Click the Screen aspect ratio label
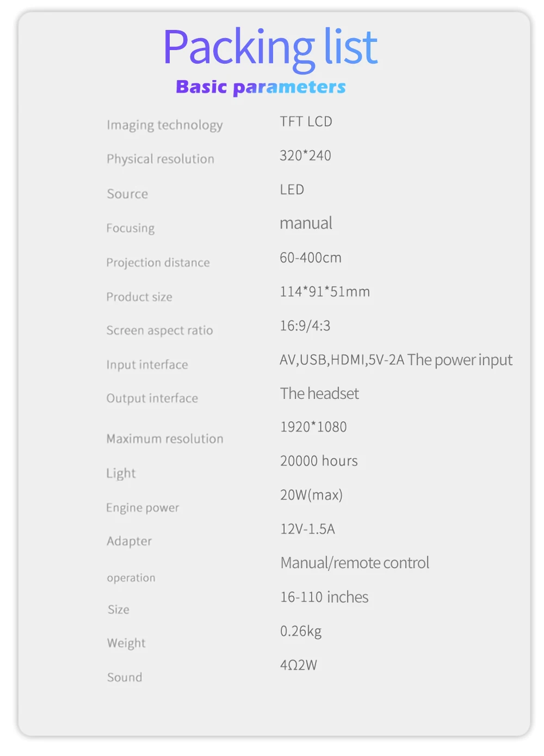This screenshot has height=756, width=544. (159, 330)
